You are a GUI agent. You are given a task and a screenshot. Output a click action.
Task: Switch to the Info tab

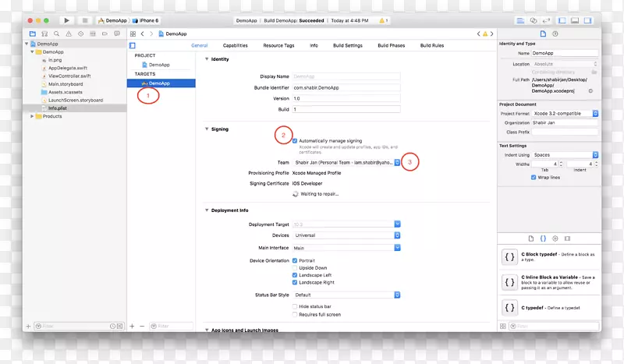(x=314, y=46)
